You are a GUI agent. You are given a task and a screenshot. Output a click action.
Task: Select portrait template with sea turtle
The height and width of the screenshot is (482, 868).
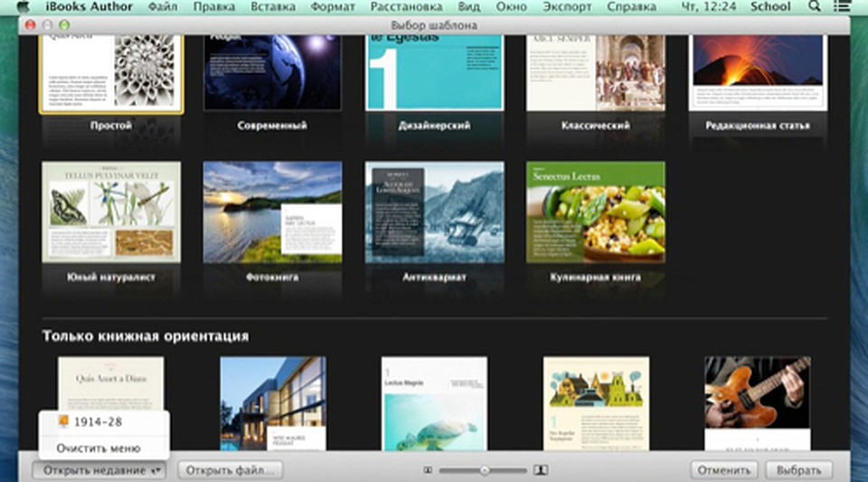tap(435, 403)
